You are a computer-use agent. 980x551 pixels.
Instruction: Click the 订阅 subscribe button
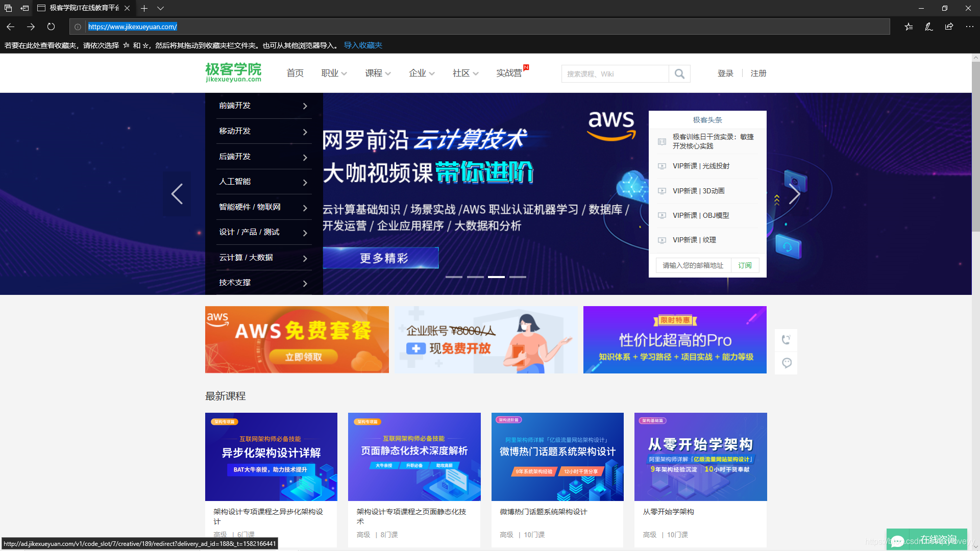pos(745,265)
